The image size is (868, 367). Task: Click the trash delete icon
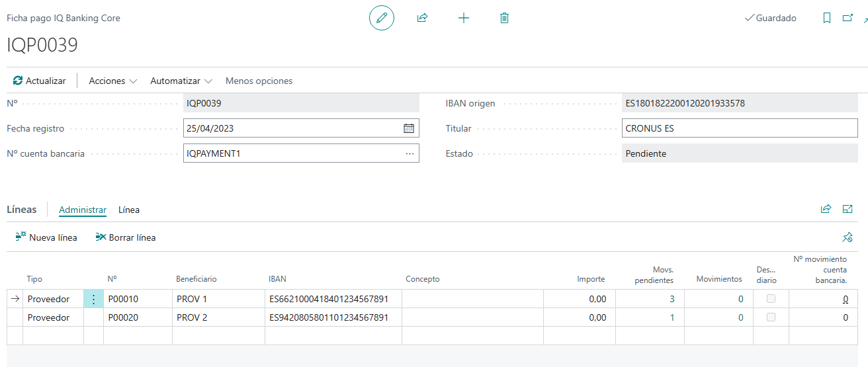(504, 19)
